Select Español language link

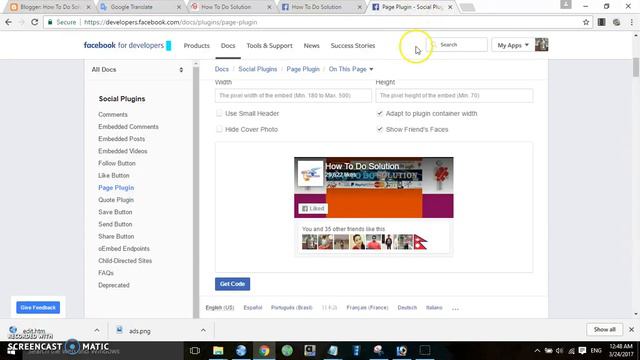click(253, 308)
